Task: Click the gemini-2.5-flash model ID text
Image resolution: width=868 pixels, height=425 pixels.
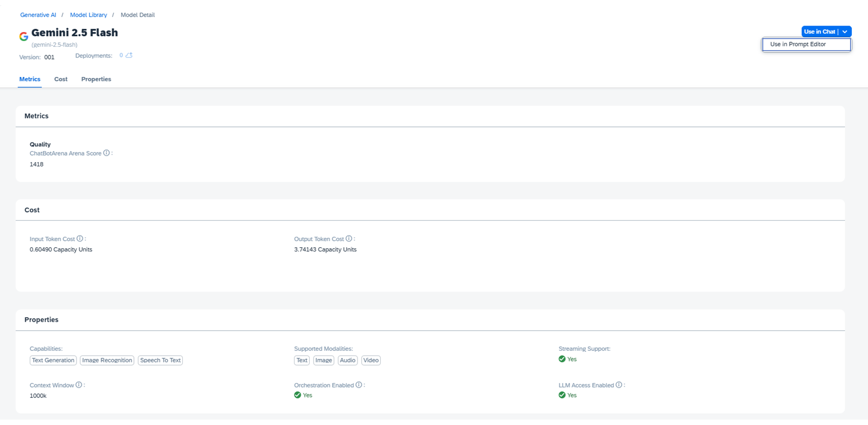Action: point(54,45)
